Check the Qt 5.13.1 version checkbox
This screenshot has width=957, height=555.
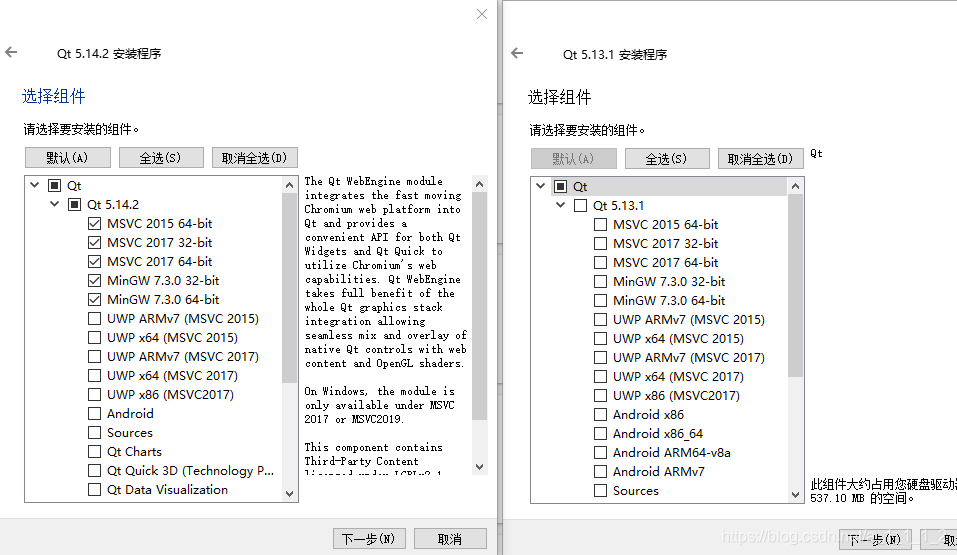[580, 206]
